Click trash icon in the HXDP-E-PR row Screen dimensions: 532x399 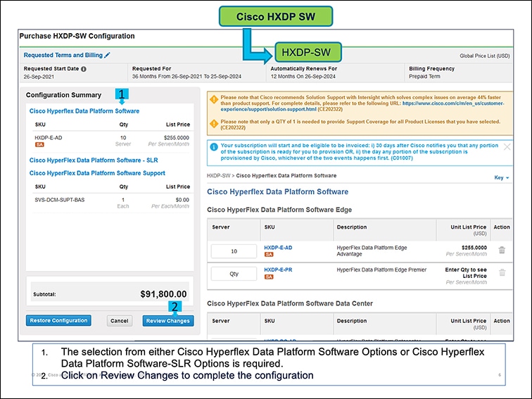click(x=502, y=272)
